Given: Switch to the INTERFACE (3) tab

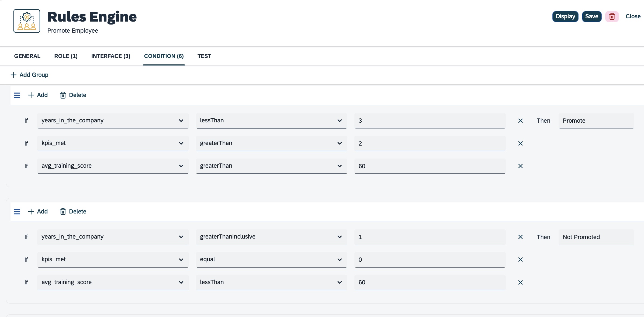Looking at the screenshot, I should click(x=110, y=56).
